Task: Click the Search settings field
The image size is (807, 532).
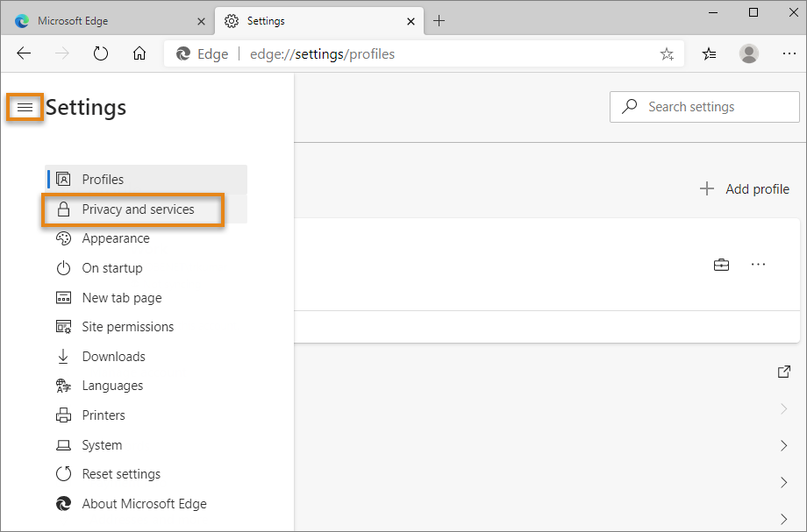Action: tap(704, 107)
